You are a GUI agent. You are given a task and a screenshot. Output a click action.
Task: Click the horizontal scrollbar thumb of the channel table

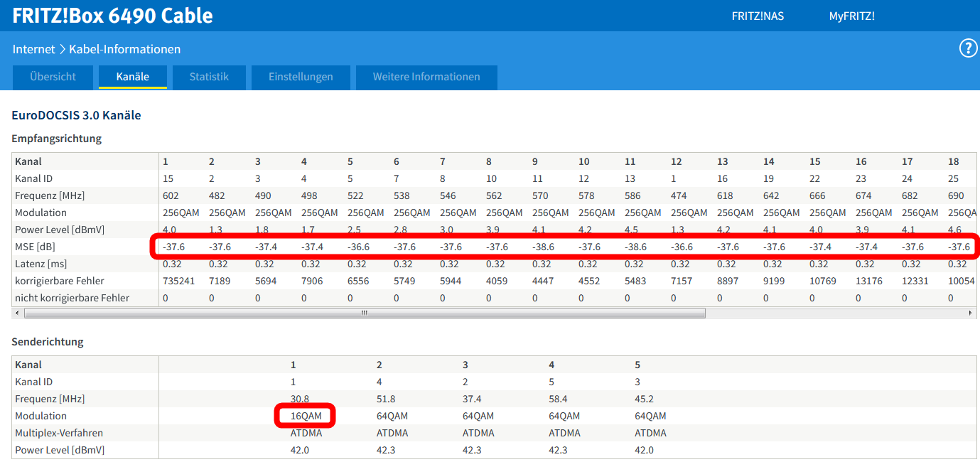(x=364, y=313)
